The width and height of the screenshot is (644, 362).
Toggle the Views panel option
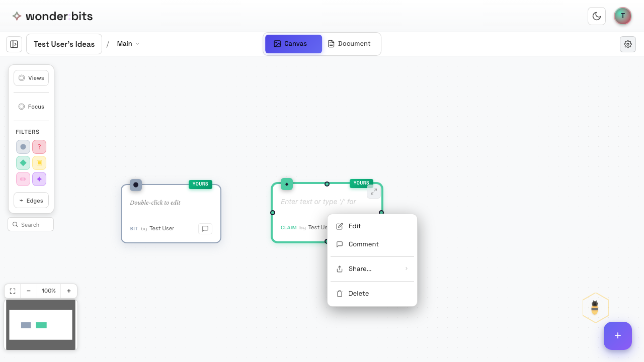31,78
